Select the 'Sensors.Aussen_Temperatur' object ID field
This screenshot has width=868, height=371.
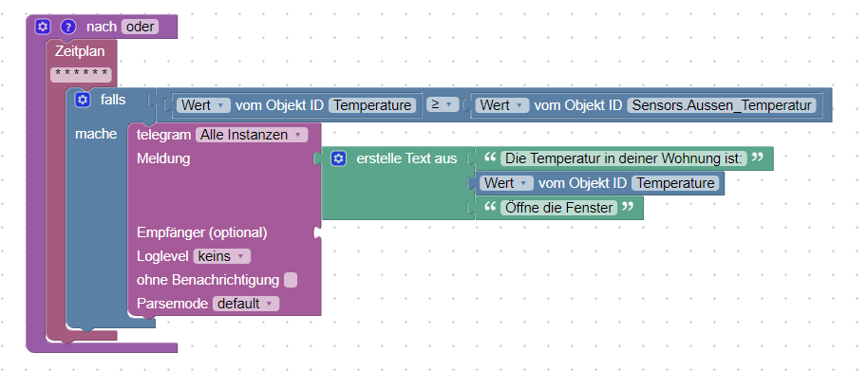click(722, 105)
